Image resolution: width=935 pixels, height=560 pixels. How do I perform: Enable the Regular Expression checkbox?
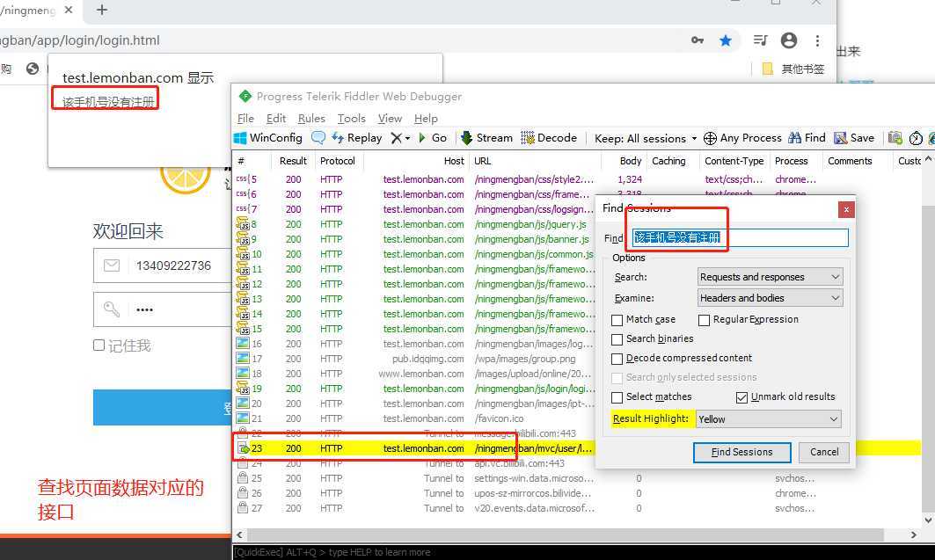point(705,320)
